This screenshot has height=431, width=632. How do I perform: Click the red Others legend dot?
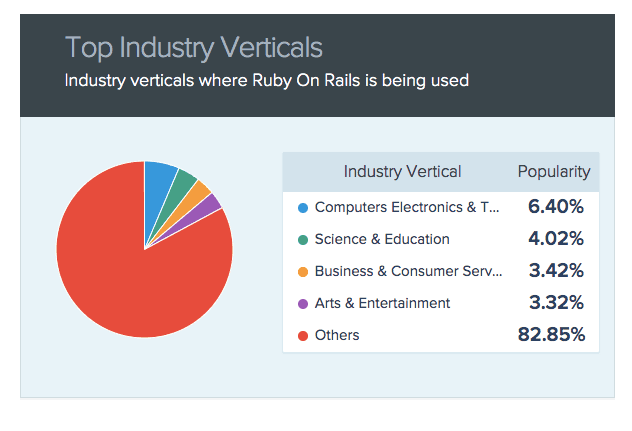(x=303, y=336)
